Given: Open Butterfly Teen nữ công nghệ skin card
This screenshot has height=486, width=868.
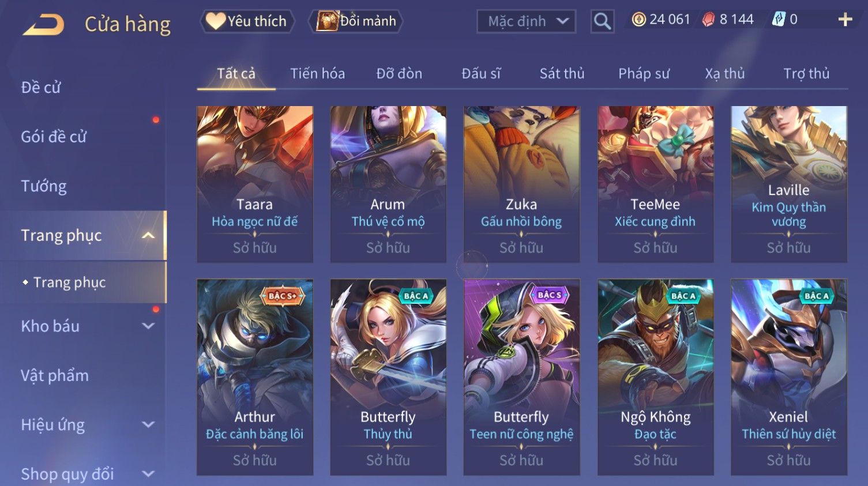Looking at the screenshot, I should tap(521, 377).
